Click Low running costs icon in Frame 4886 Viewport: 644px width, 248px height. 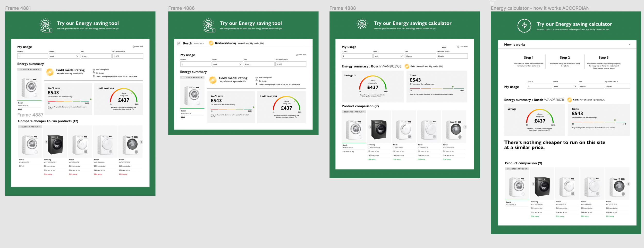[256, 78]
